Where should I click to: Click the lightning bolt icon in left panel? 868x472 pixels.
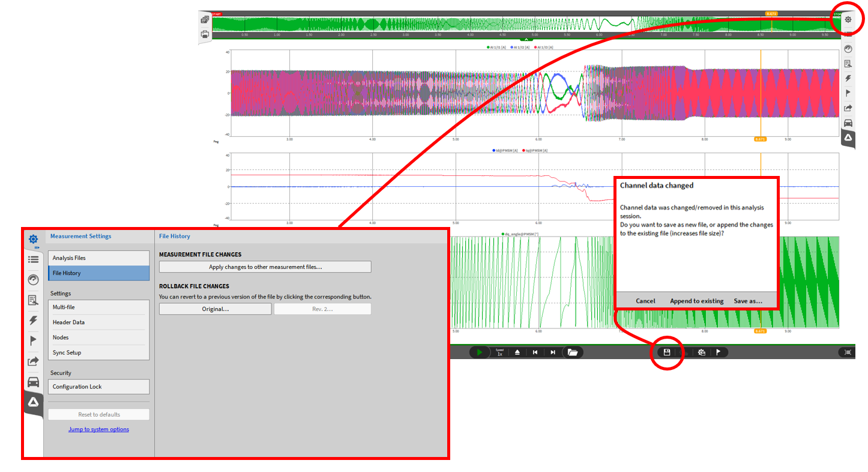tap(33, 321)
